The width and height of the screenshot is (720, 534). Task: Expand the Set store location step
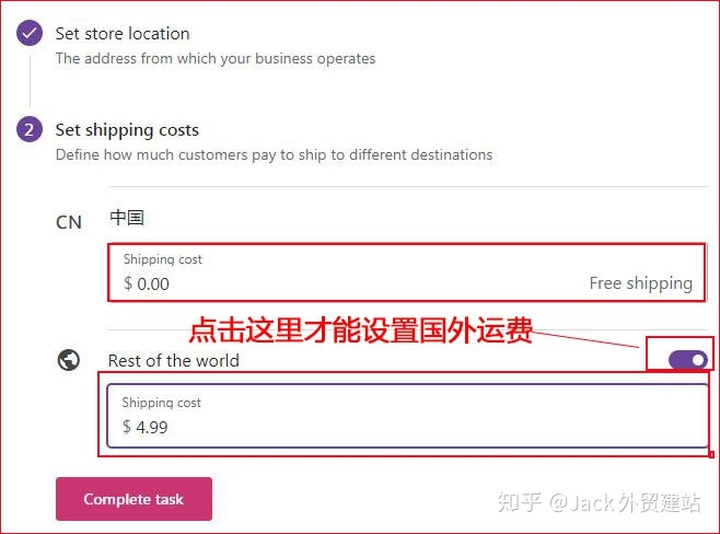(x=123, y=34)
